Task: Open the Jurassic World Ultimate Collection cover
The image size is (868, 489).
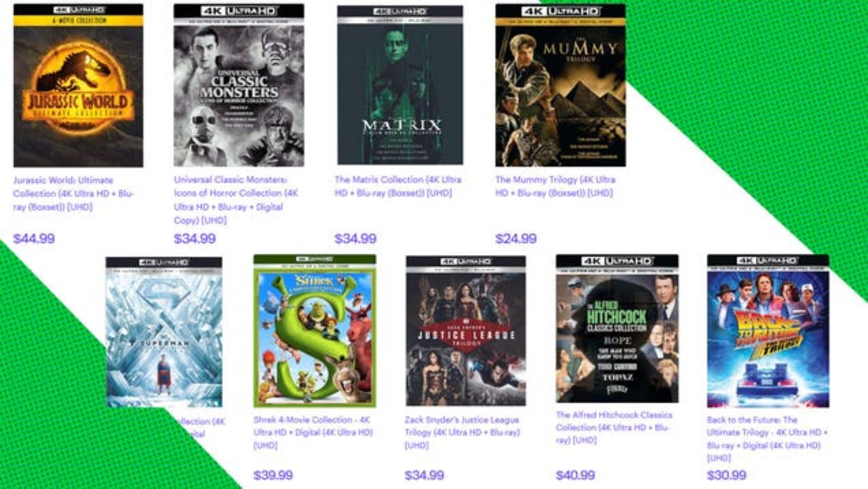Action: pos(78,85)
